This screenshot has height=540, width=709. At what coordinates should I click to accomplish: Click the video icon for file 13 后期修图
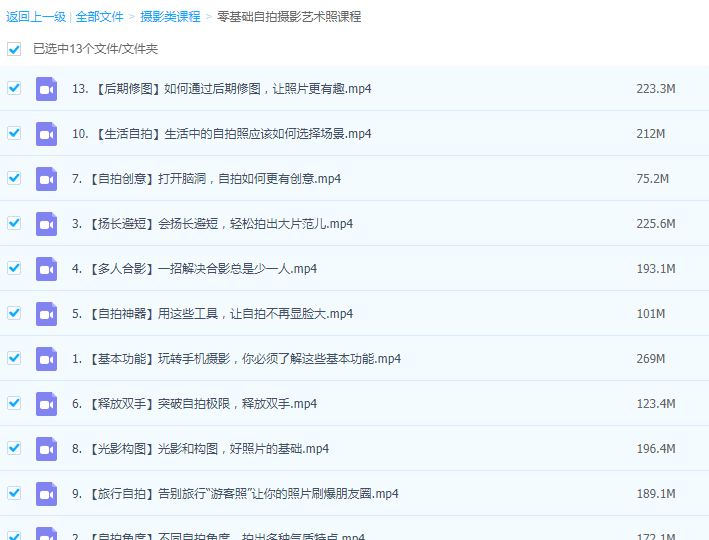coord(47,89)
